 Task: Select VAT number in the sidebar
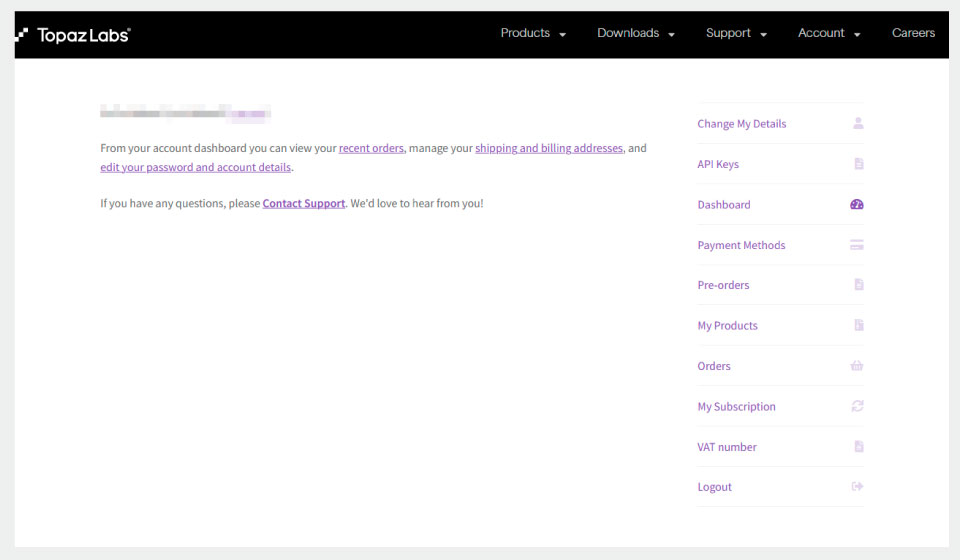(x=727, y=447)
